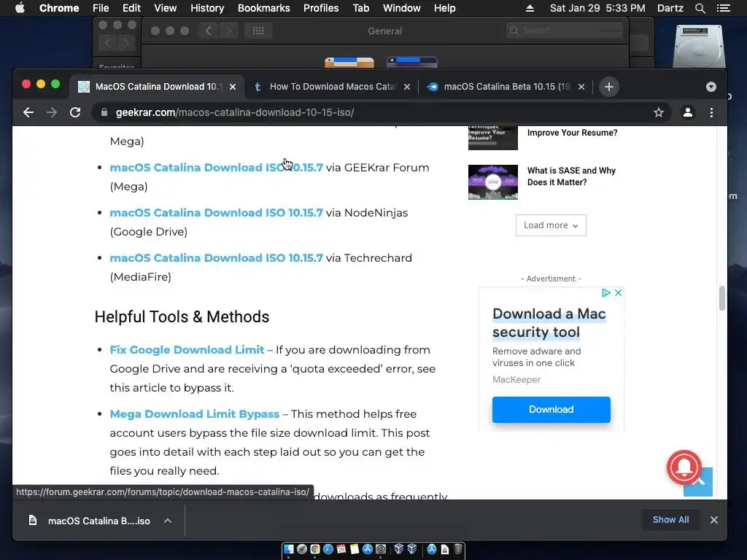Go back using Chrome's back arrow
Screen dimensions: 747x560
[x=28, y=112]
